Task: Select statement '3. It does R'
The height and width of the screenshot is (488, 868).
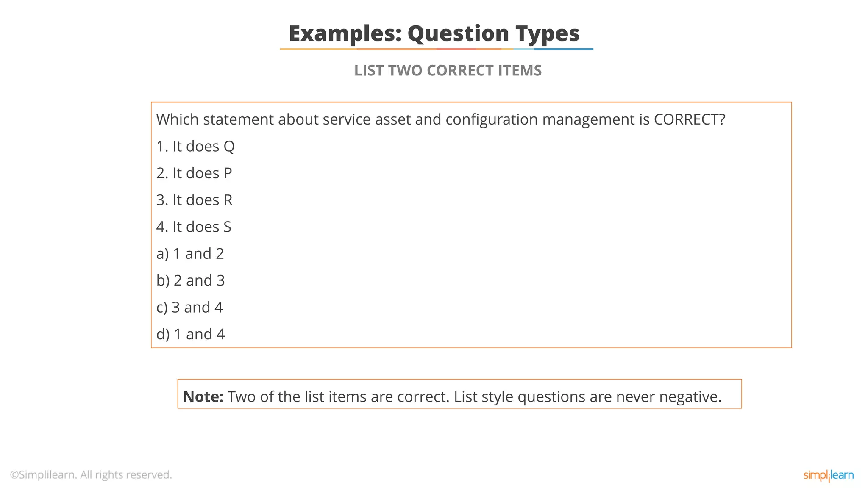Action: point(194,200)
